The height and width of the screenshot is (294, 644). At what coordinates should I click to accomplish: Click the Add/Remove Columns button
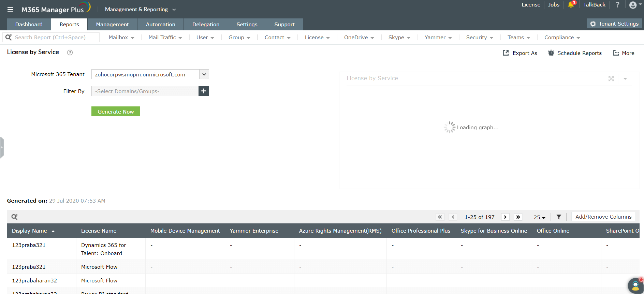[603, 217]
